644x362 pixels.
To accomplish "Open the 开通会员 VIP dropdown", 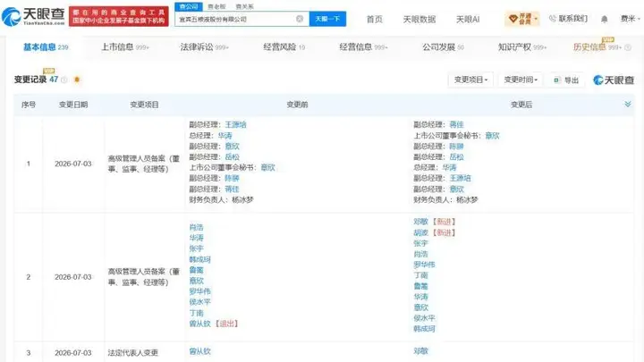I will tap(522, 19).
